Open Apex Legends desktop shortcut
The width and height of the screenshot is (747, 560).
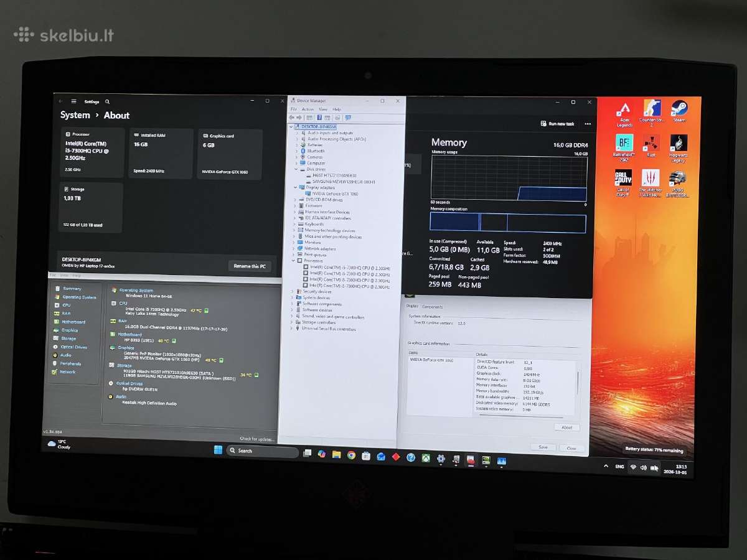pos(624,114)
